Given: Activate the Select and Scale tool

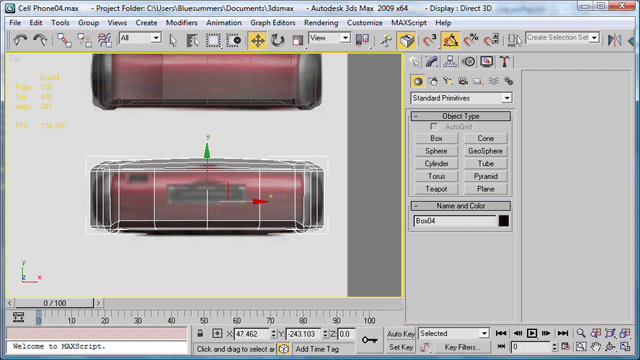Looking at the screenshot, I should (x=298, y=40).
